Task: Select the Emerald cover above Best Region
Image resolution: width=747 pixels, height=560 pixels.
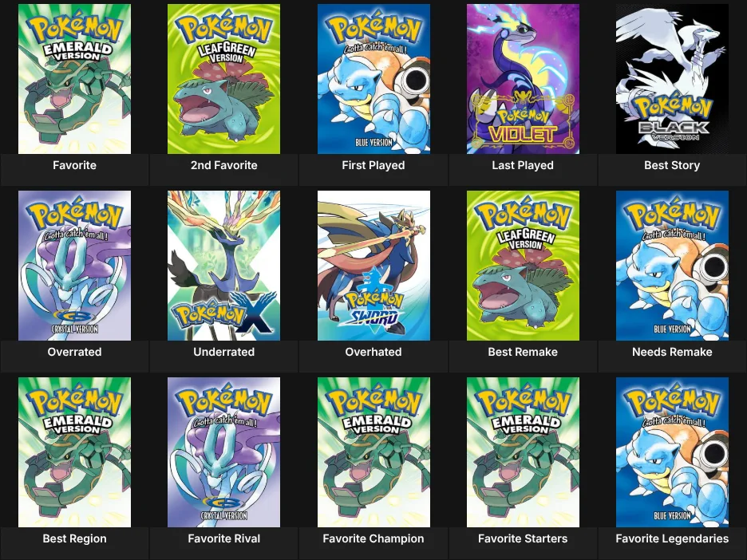Action: pyautogui.click(x=74, y=452)
